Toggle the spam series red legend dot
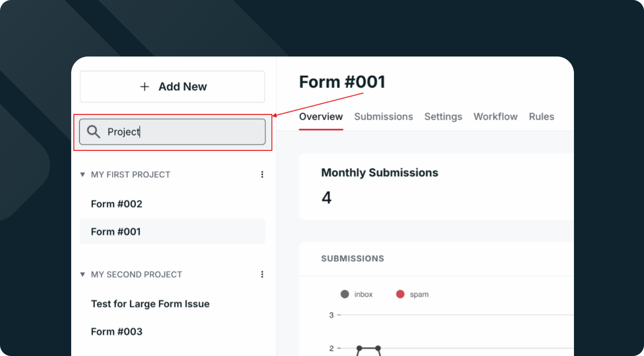The image size is (644, 356). click(x=400, y=294)
